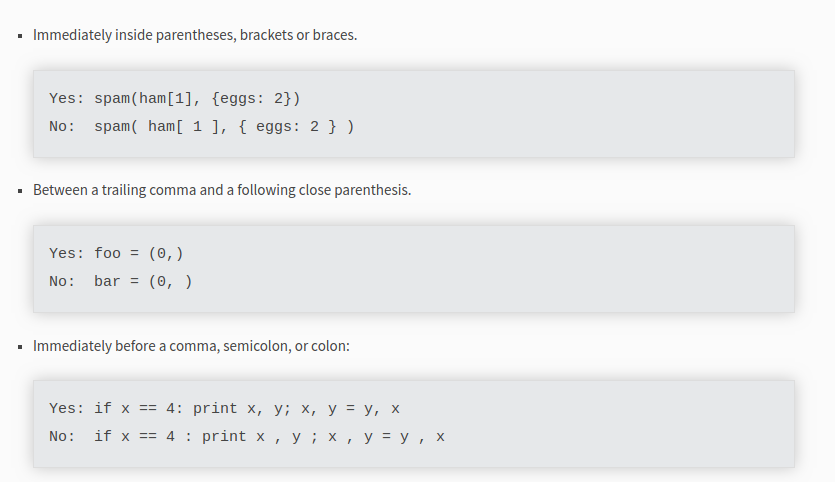Click the sentence 'Between a trailing comma and a following close parenthesis.'

coord(222,190)
